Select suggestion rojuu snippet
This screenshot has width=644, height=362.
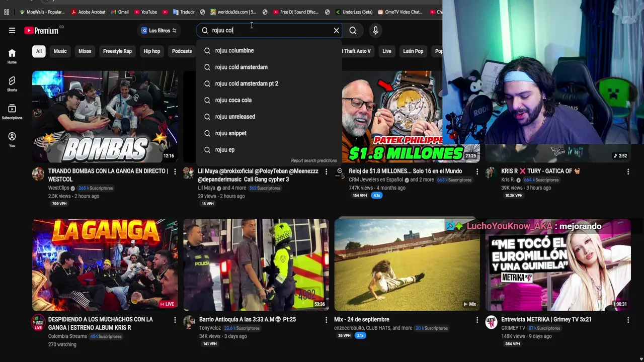pos(269,133)
